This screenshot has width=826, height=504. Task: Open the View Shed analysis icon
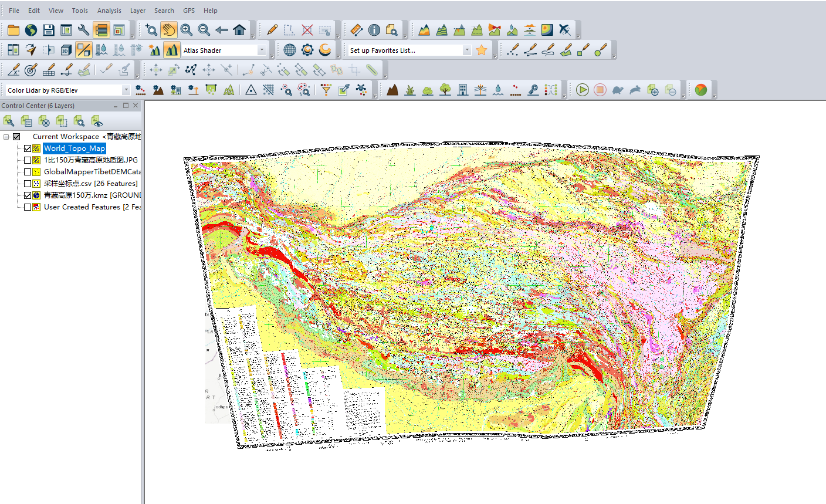coord(495,30)
